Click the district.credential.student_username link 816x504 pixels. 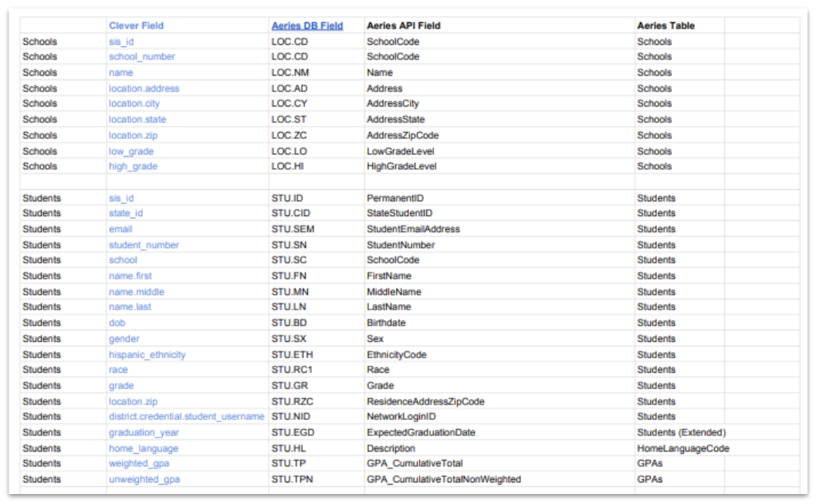pyautogui.click(x=186, y=417)
